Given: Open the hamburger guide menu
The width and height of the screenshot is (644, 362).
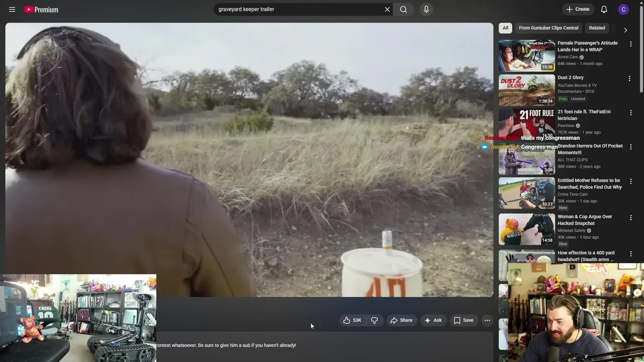Looking at the screenshot, I should (x=12, y=10).
